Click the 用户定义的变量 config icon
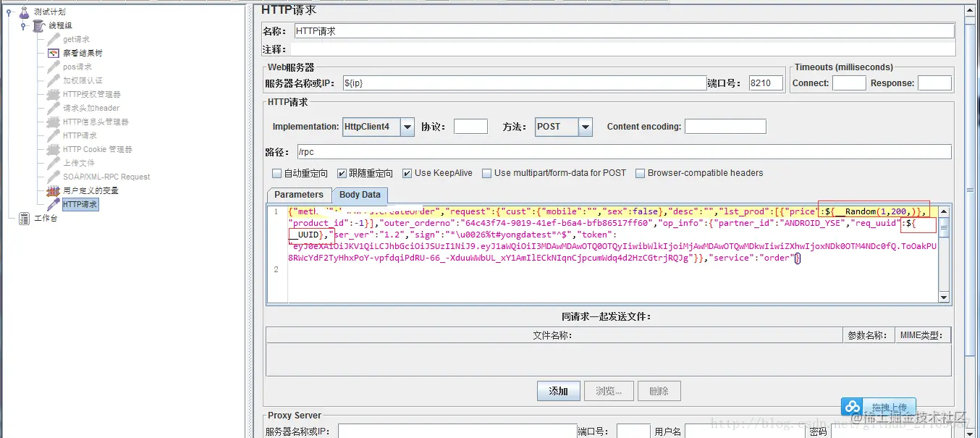Image resolution: width=980 pixels, height=438 pixels. pos(54,190)
